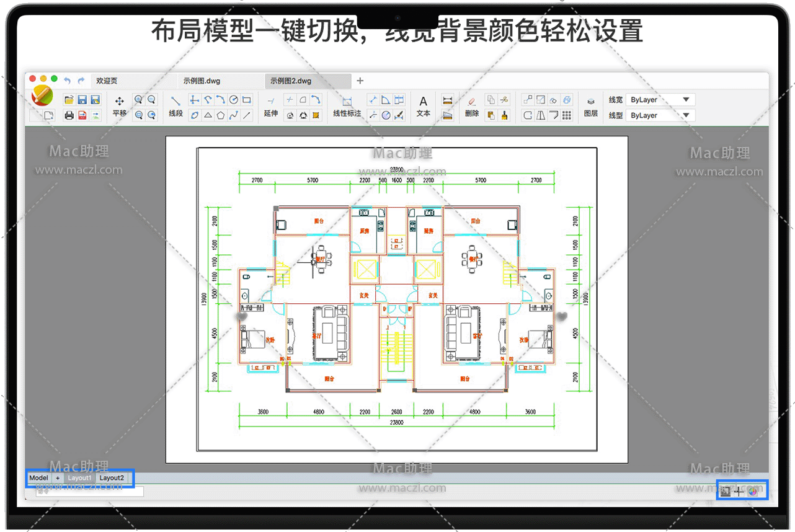This screenshot has height=532, width=795.
Task: Open the 示例图.dwg document tab
Action: pos(202,81)
